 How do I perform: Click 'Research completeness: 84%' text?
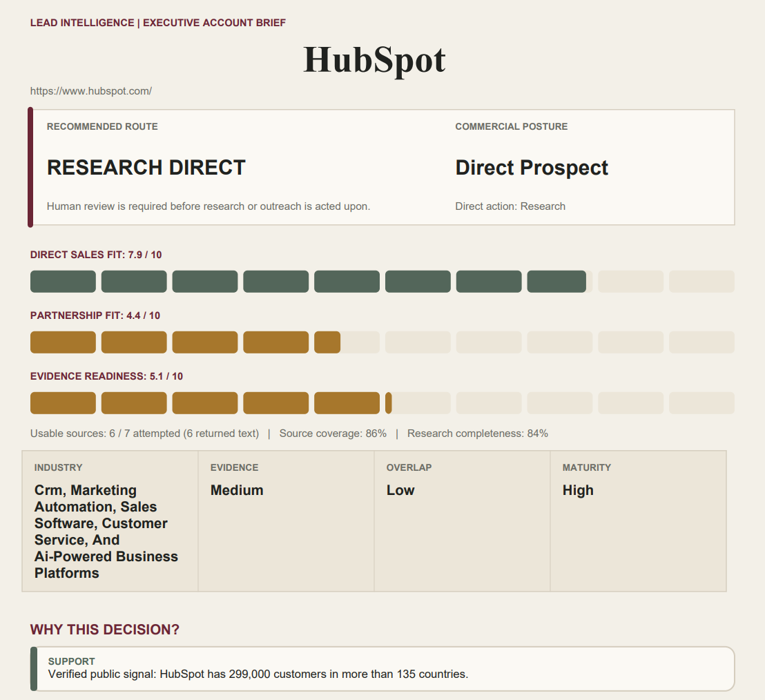point(478,434)
